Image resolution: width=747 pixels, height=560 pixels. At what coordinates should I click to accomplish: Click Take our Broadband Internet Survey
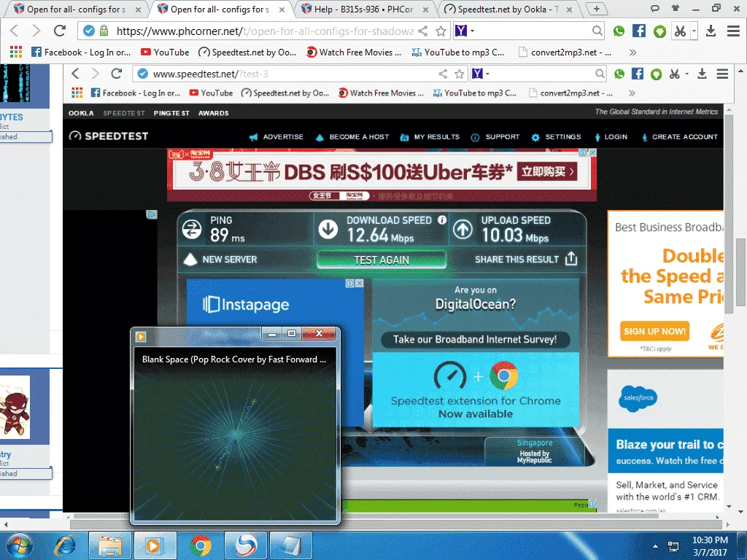coord(475,339)
